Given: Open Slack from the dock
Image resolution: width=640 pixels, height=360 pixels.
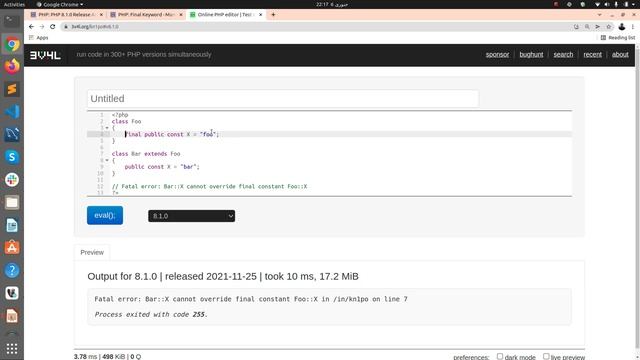Looking at the screenshot, I should coord(12,180).
